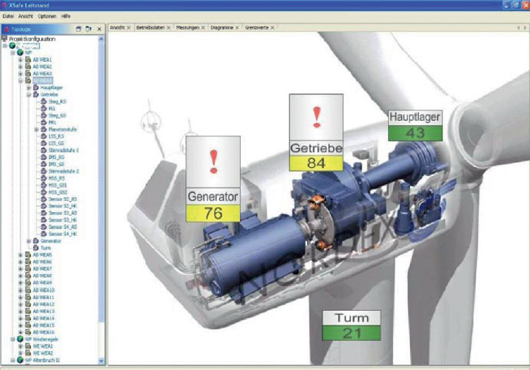The image size is (530, 370).
Task: Click the globe icon of WP Altenbruch II
Action: [20, 360]
